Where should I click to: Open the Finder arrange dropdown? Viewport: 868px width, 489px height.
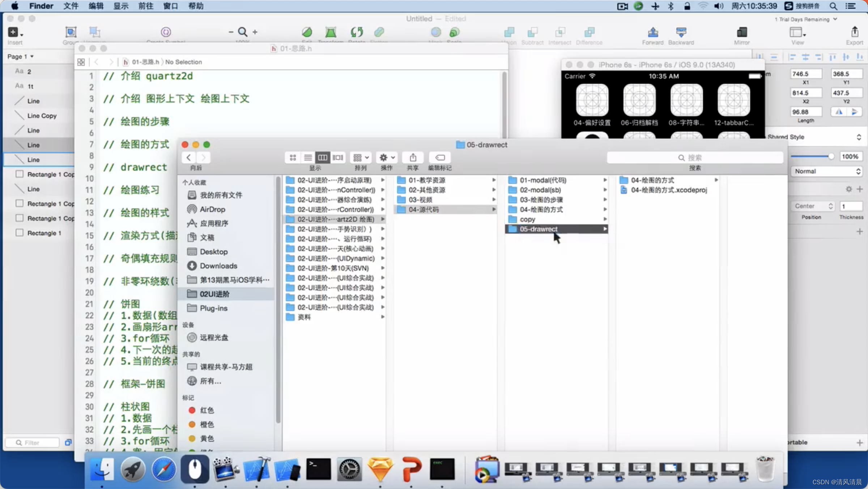click(x=361, y=157)
